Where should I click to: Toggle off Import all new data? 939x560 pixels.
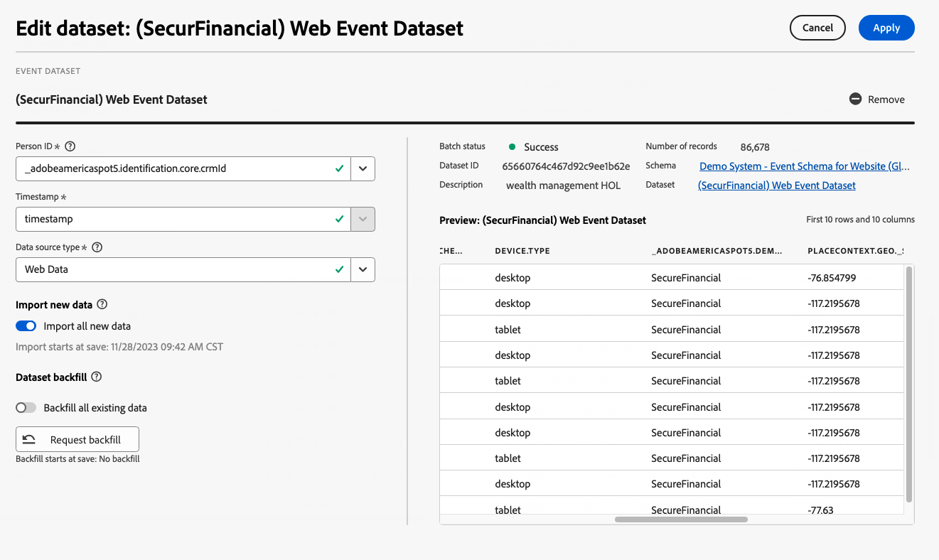pos(26,326)
